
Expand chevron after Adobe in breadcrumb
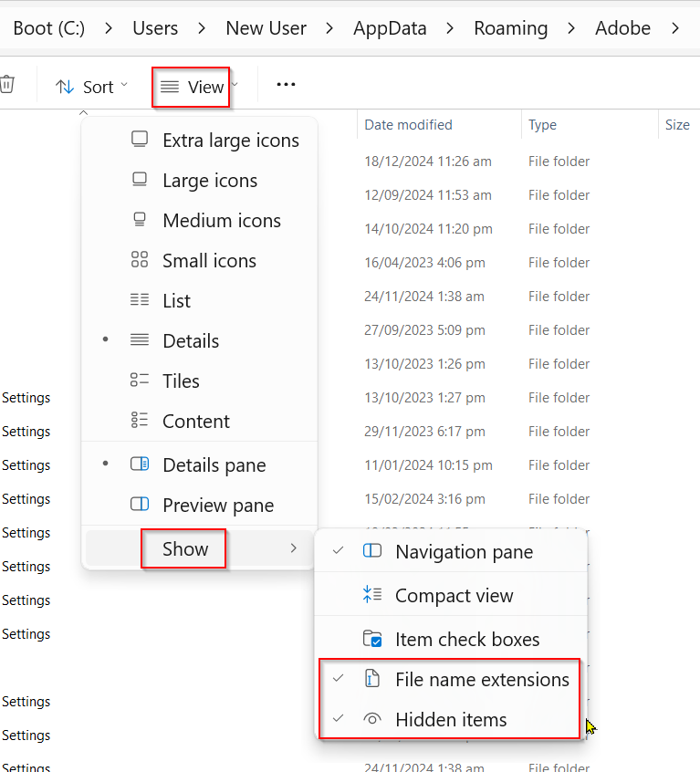click(675, 28)
